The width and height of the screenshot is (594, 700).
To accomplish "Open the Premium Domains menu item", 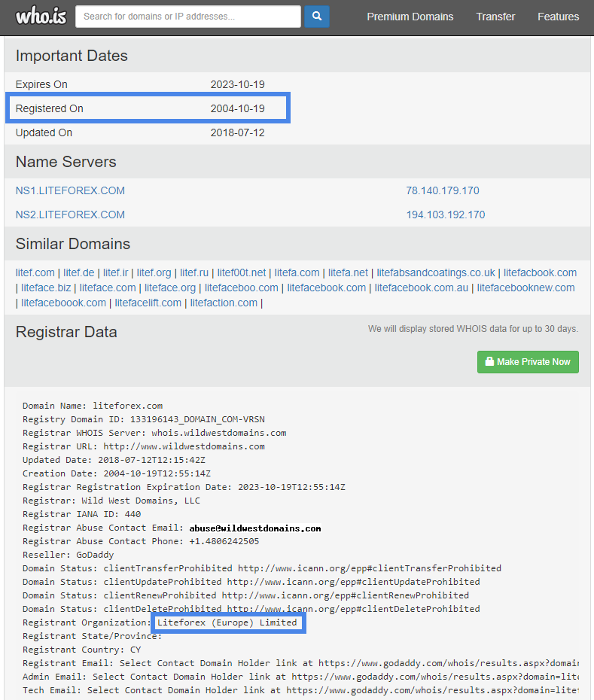I will (410, 17).
